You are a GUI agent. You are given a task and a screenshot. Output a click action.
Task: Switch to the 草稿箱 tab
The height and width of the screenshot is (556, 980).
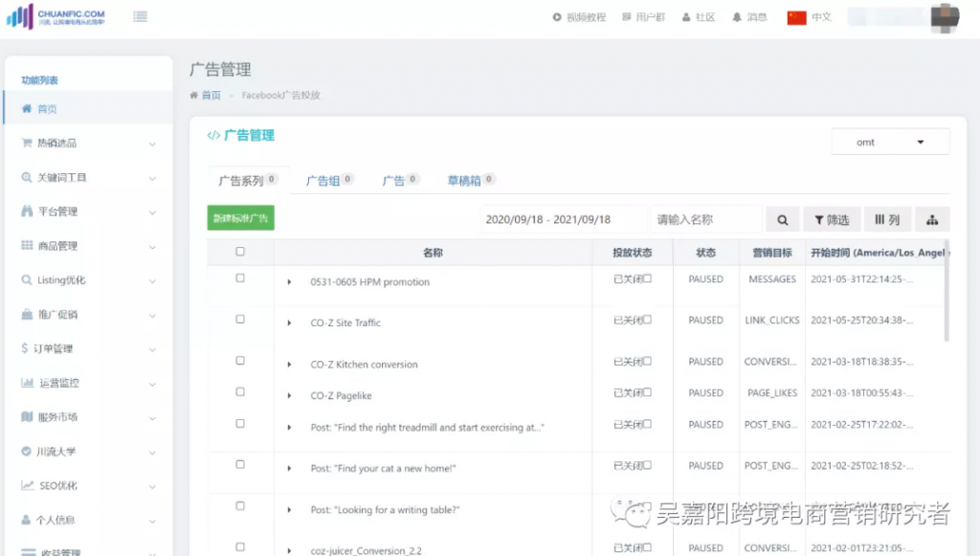[470, 181]
